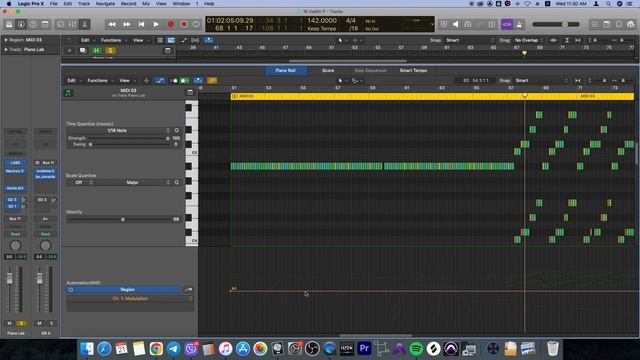640x360 pixels.
Task: Go to beginning with transport button
Action: [142, 24]
